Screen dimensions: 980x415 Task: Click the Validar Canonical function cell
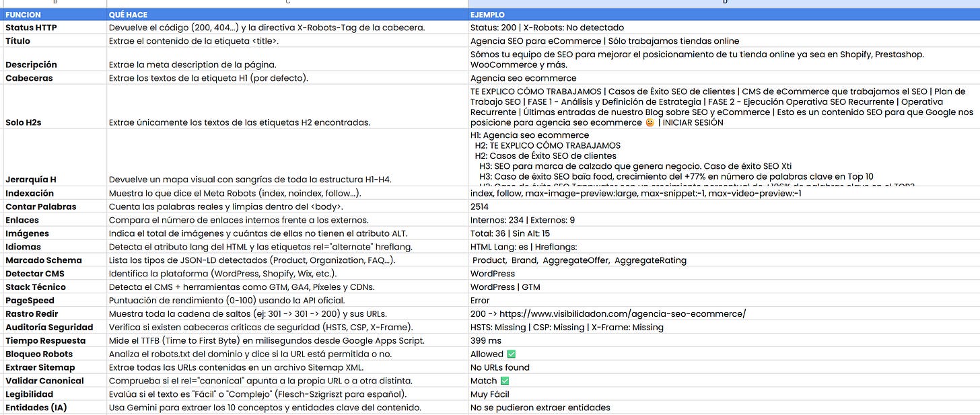54,381
